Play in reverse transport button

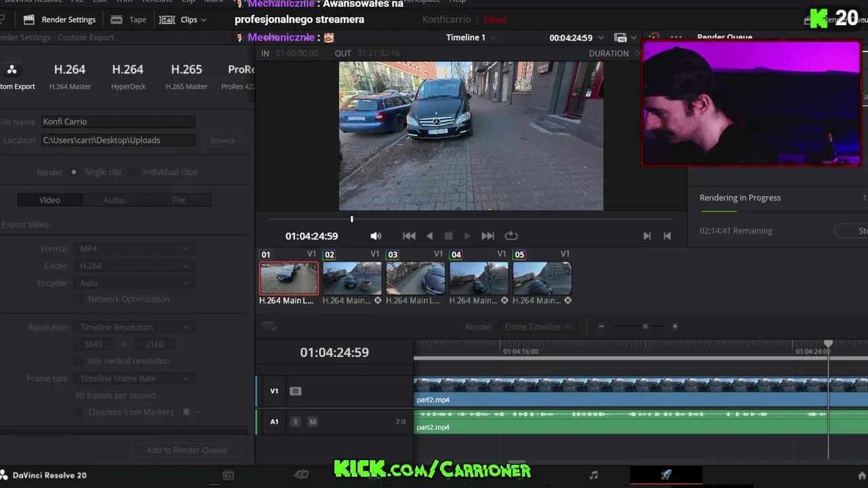pyautogui.click(x=429, y=236)
